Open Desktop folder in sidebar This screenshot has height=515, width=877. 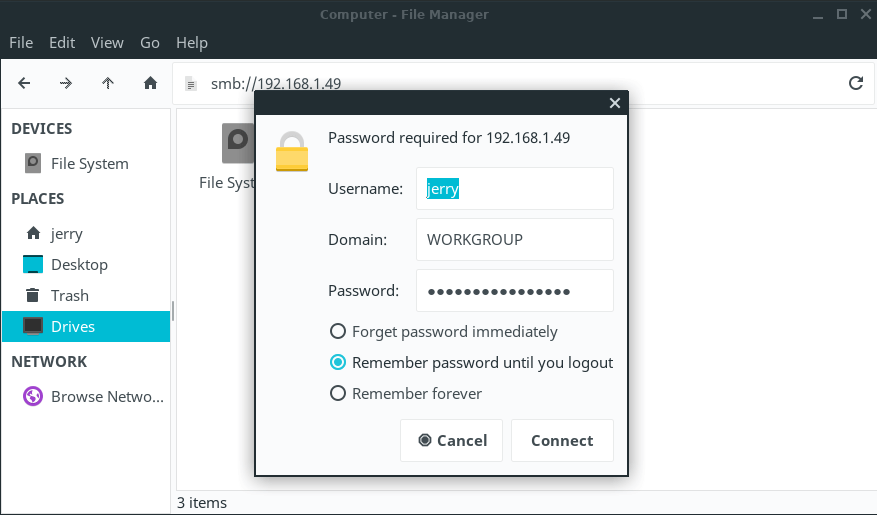(79, 265)
